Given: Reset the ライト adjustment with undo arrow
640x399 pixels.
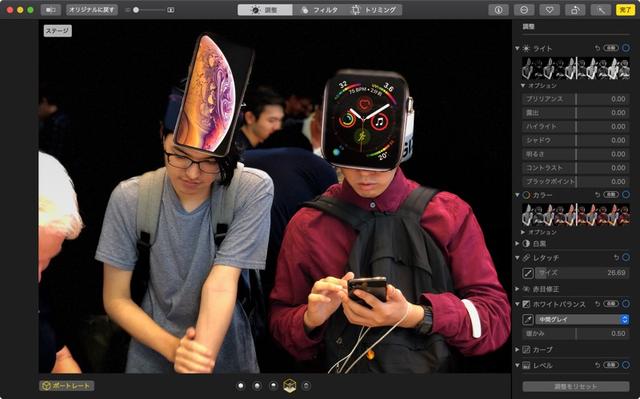Looking at the screenshot, I should (597, 48).
